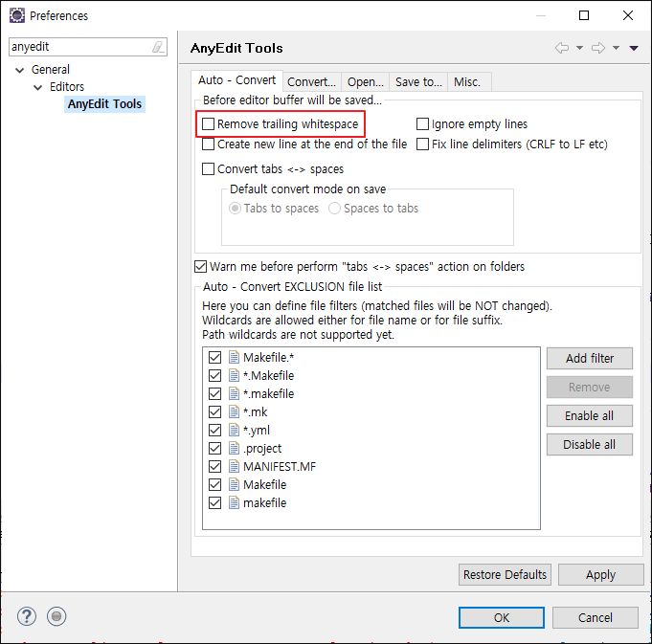Select AnyEdit Tools in the tree
Screen dimensions: 652x644
tap(104, 104)
